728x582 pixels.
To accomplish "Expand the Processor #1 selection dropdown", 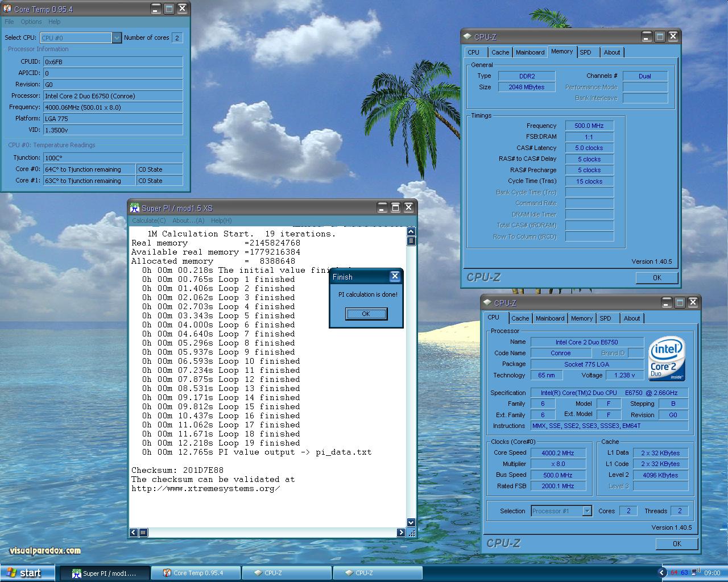I will pos(587,511).
